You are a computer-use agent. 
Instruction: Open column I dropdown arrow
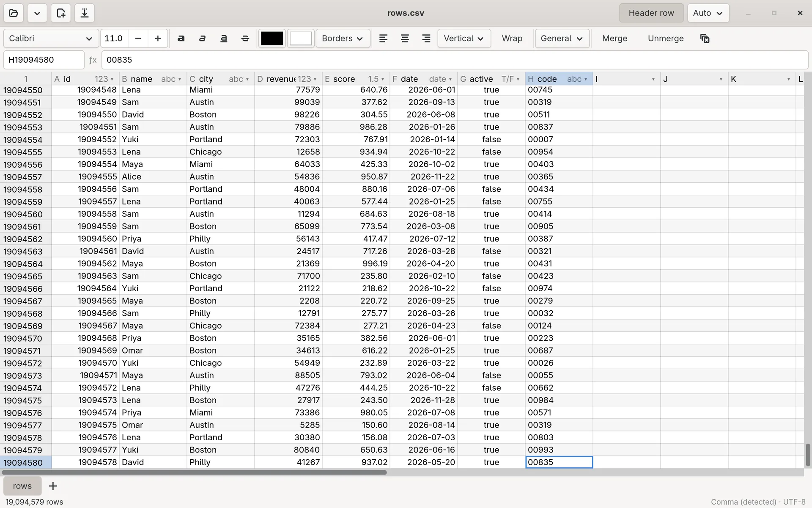[653, 79]
